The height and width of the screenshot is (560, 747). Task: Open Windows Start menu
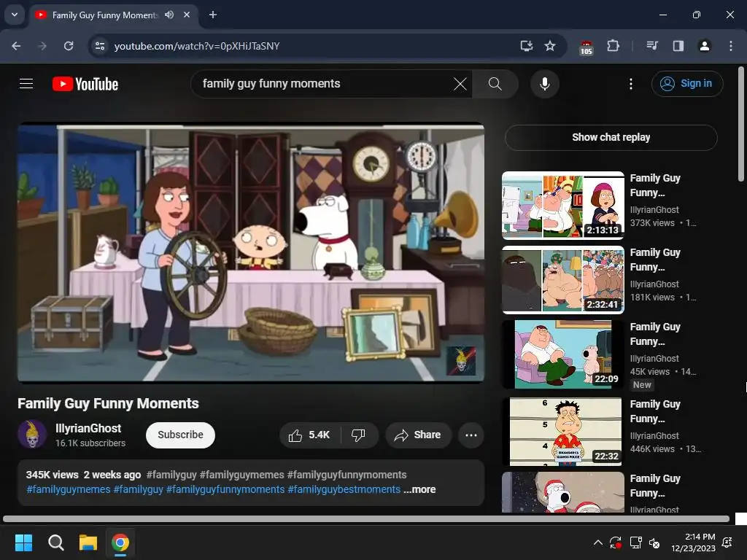point(23,542)
